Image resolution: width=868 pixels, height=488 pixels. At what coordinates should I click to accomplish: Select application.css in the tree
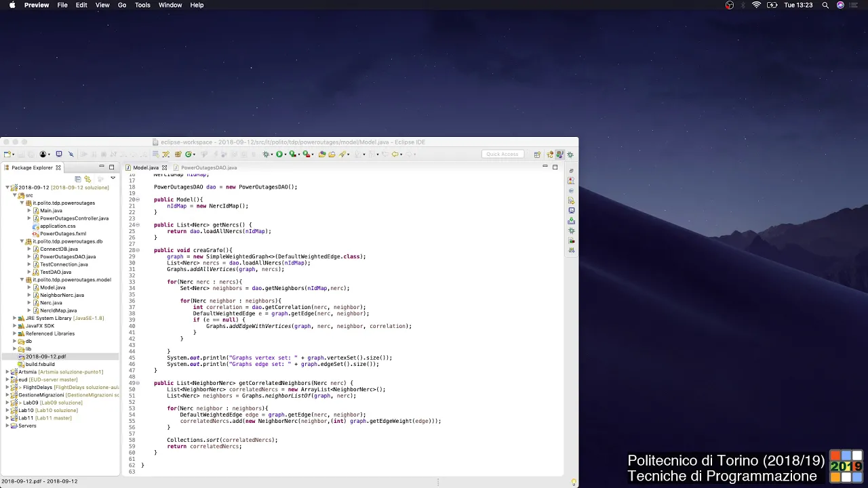click(58, 226)
